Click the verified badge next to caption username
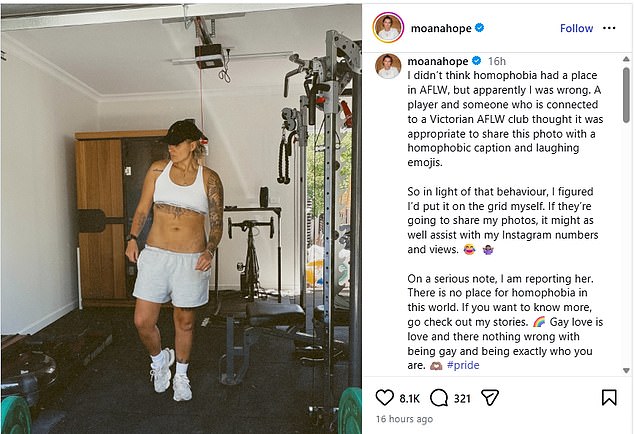This screenshot has width=634, height=434. (476, 61)
